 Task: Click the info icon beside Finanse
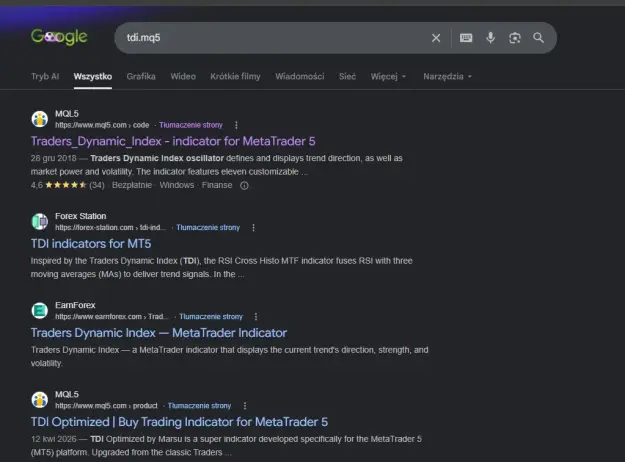click(244, 185)
